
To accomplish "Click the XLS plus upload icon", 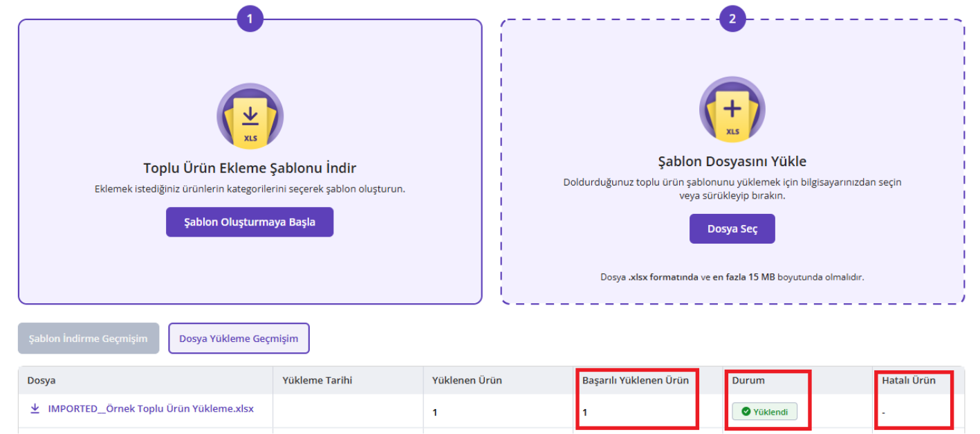I will 732,111.
